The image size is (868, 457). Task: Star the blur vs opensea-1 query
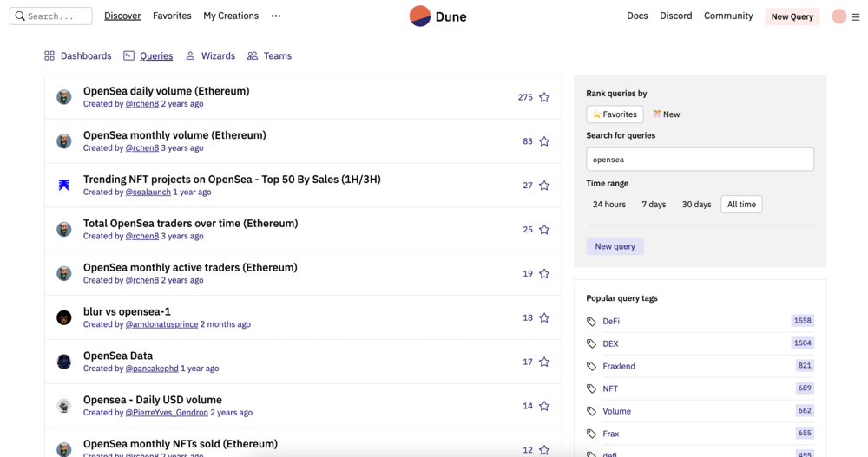click(x=544, y=318)
